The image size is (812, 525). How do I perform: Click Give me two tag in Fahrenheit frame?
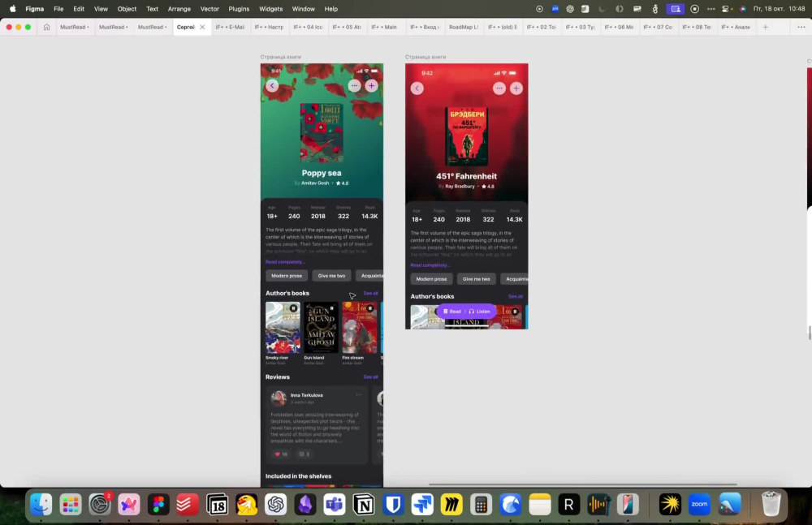point(476,279)
